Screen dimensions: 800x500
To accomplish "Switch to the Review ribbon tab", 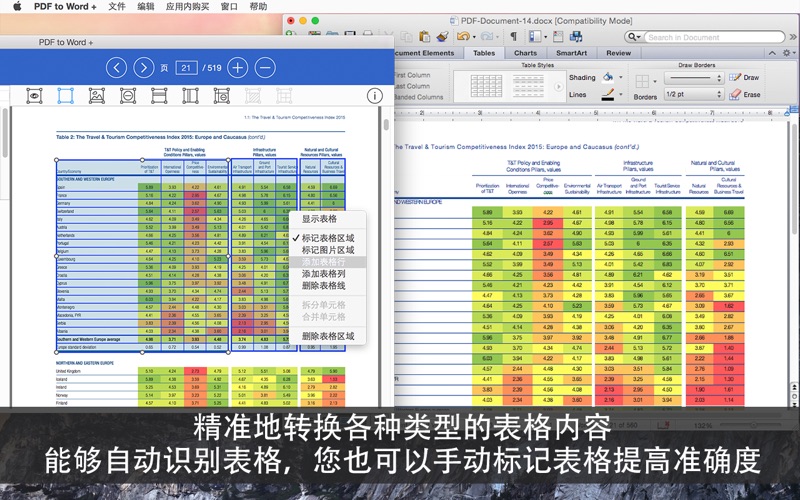I will pos(618,53).
